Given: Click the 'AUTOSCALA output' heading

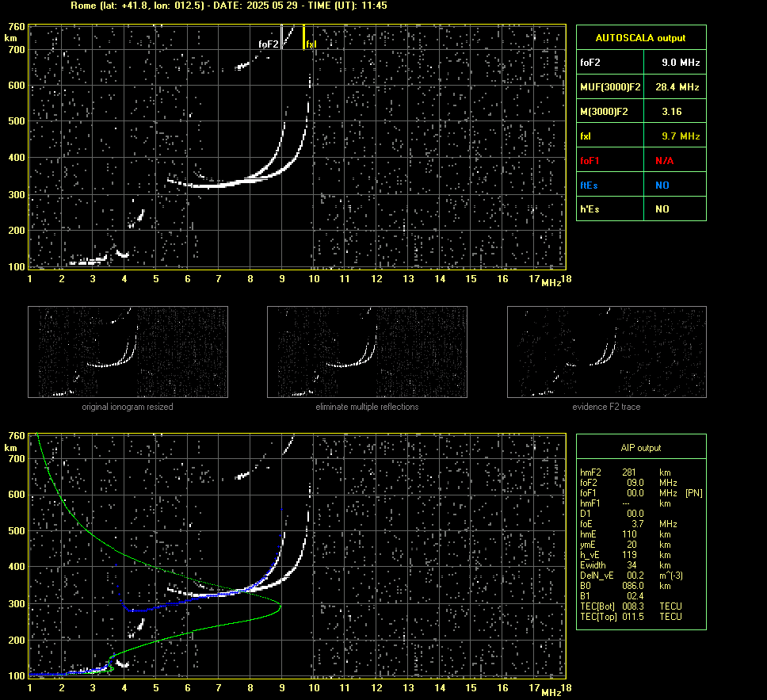Looking at the screenshot, I should click(x=640, y=38).
